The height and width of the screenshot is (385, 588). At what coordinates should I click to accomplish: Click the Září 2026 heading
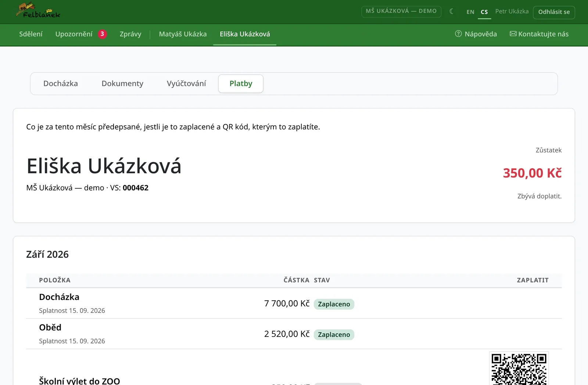(x=47, y=254)
